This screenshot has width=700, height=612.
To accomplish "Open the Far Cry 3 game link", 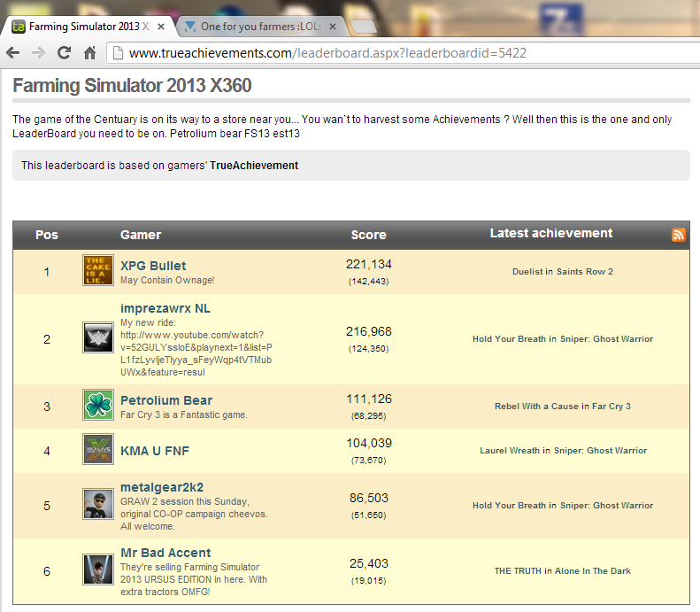I will click(x=612, y=407).
